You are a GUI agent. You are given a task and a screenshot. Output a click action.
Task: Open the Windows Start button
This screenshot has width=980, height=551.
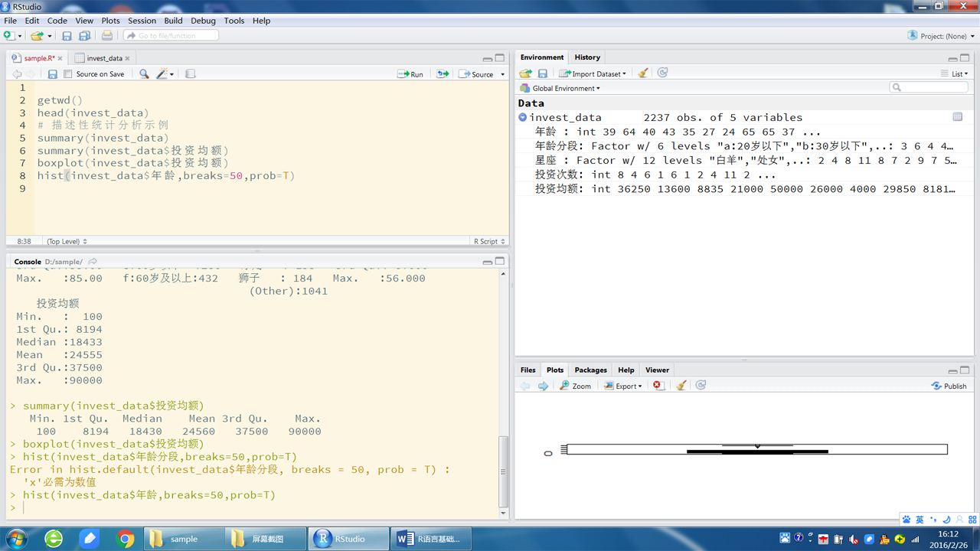pyautogui.click(x=15, y=539)
